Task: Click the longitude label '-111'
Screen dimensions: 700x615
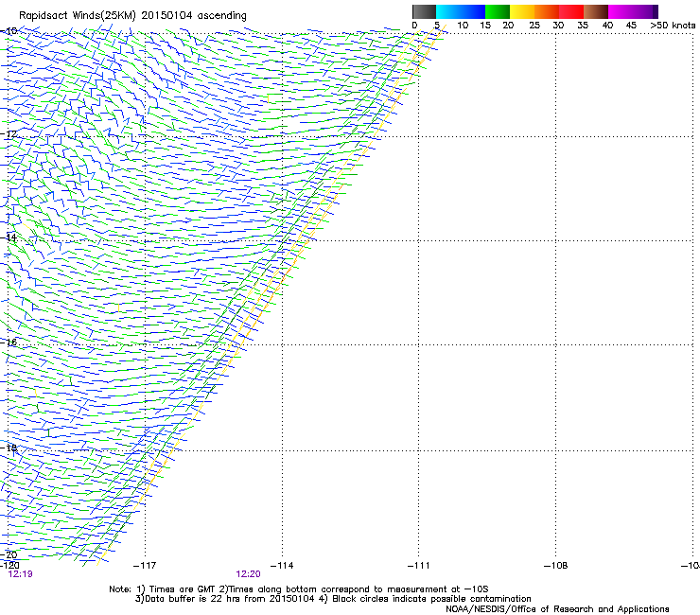Action: [419, 566]
